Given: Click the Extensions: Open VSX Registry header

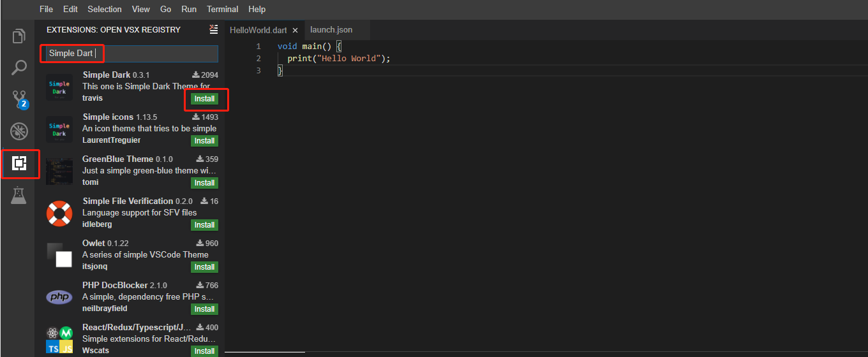Looking at the screenshot, I should [x=114, y=30].
